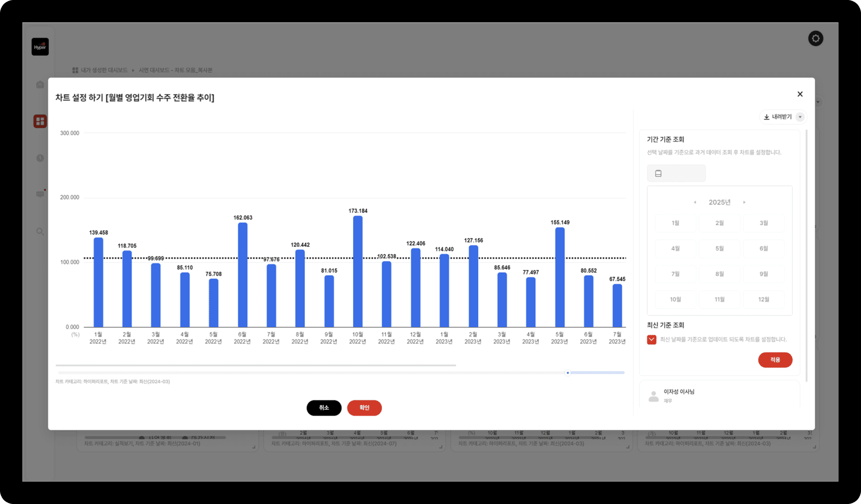Close the chart settings dialog with X
This screenshot has width=861, height=504.
(x=800, y=94)
